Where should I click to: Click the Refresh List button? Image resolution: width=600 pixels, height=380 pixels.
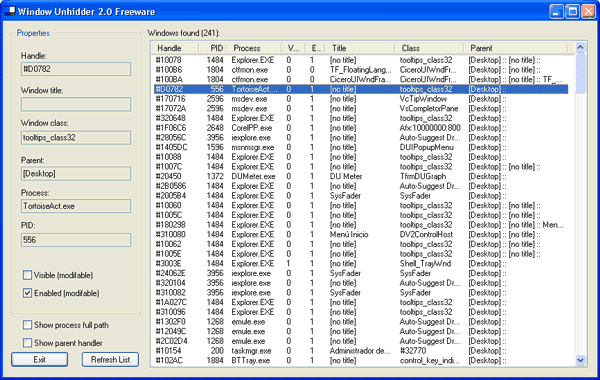click(x=110, y=359)
